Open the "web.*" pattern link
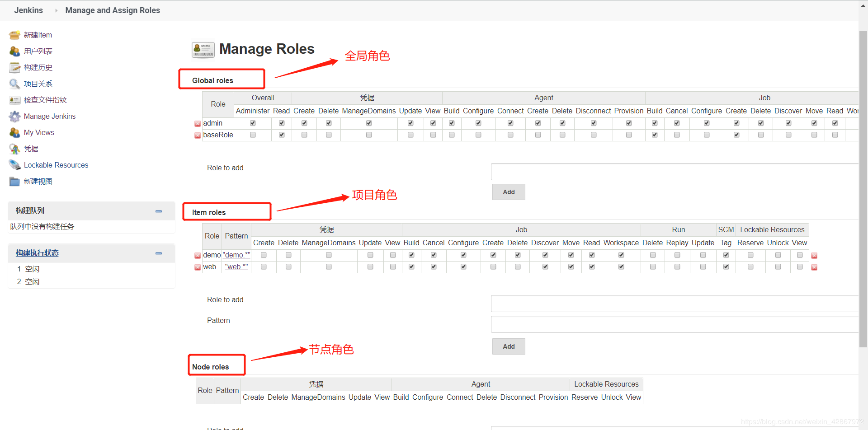868x430 pixels. [236, 267]
